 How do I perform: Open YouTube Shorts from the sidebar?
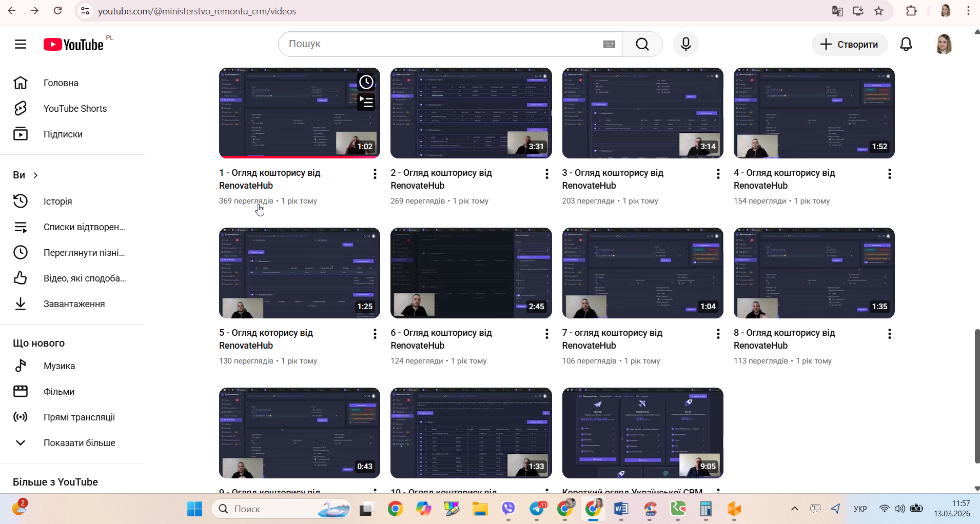click(x=72, y=109)
